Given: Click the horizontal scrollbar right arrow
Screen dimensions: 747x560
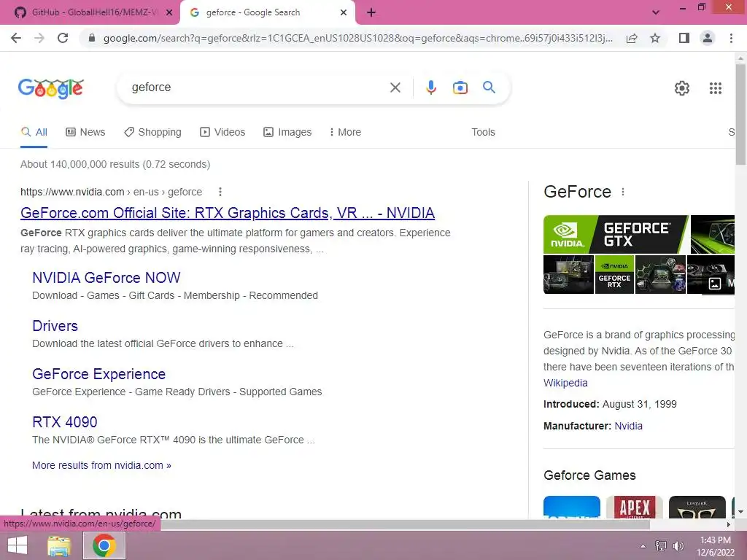Looking at the screenshot, I should coord(729,524).
